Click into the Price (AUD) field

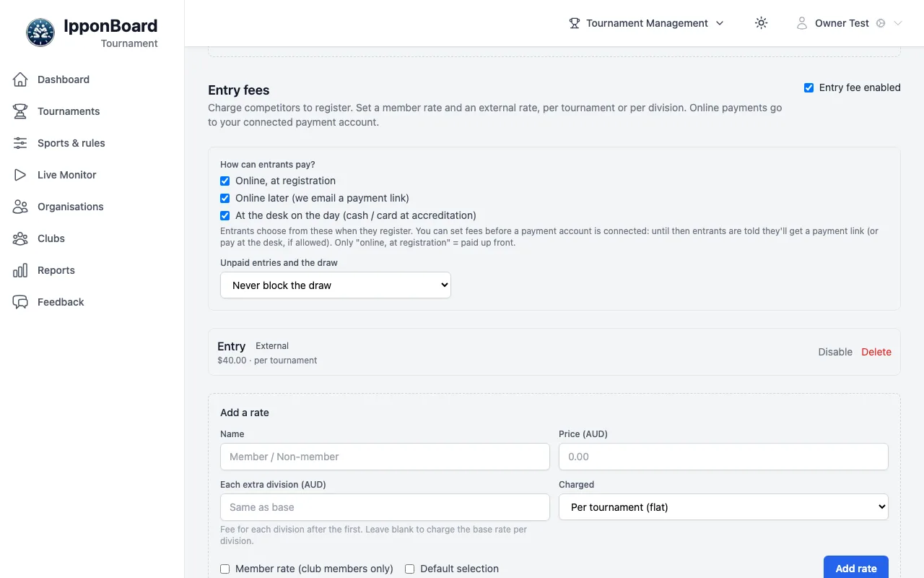tap(723, 457)
